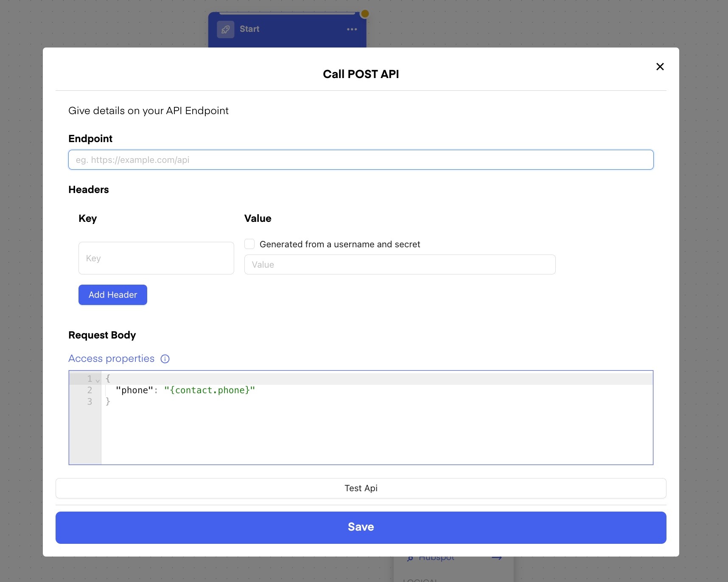This screenshot has width=728, height=582.
Task: Click the arrow icon next to Hubspot
Action: click(496, 558)
